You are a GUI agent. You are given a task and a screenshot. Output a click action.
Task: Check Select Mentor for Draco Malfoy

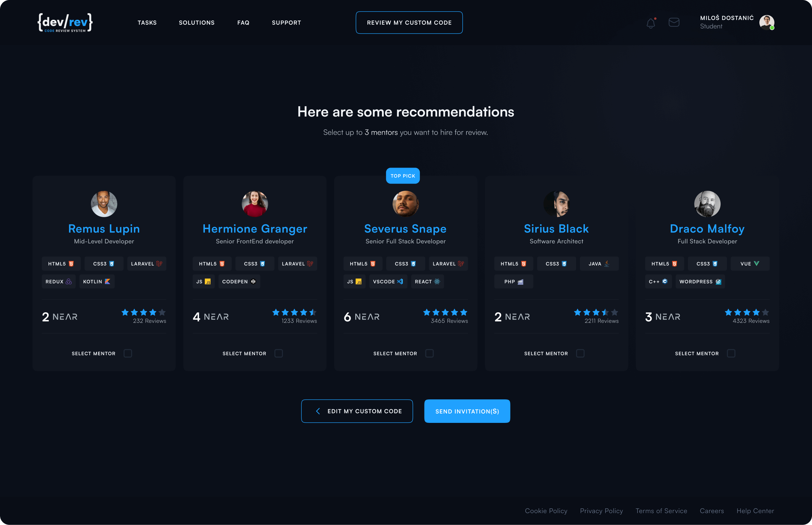pos(731,354)
